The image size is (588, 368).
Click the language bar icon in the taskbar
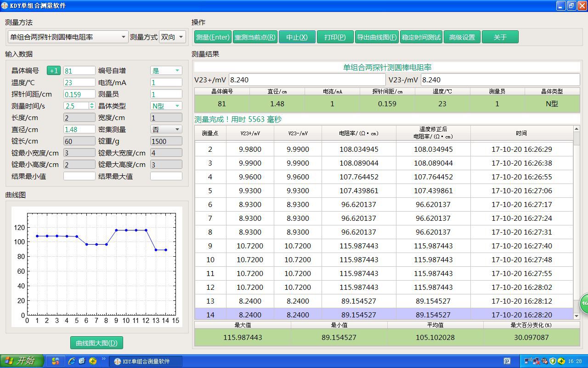point(507,361)
